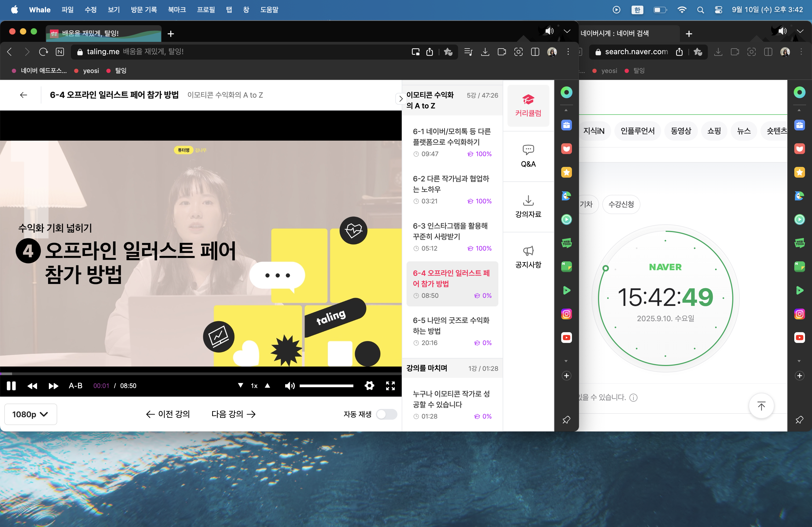812x527 pixels.
Task: Open video player settings gear
Action: 369,386
